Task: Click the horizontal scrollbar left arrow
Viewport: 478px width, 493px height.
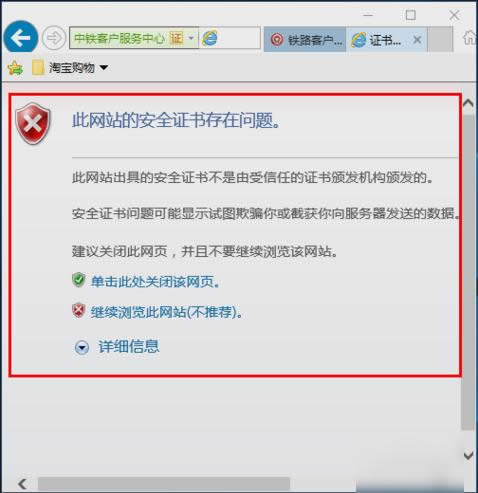Action: pos(22,484)
